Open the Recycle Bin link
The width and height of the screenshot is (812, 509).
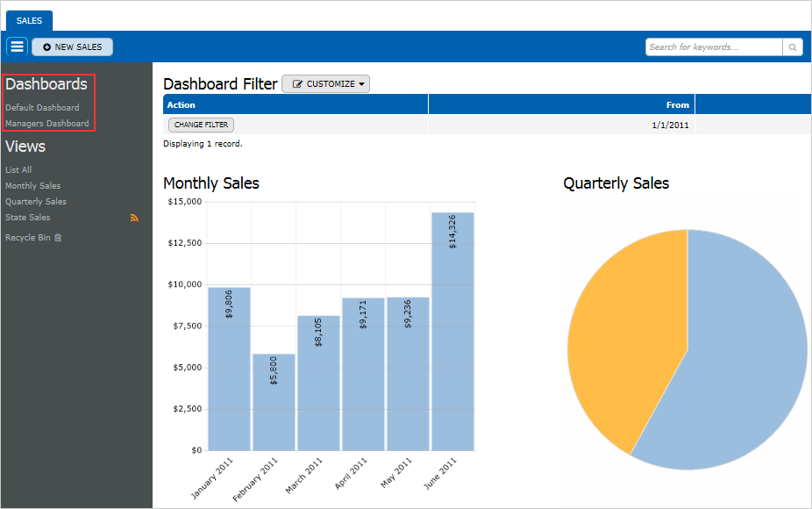28,238
